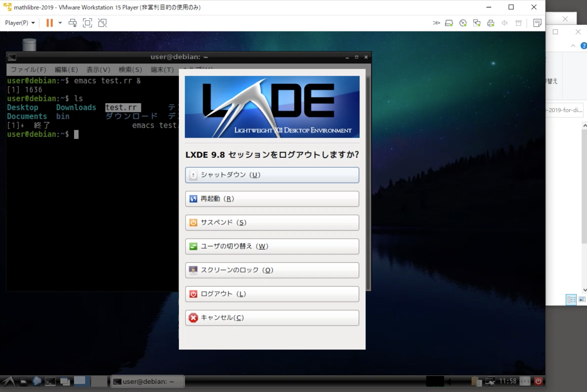The image size is (587, 392).
Task: Click the trash can desktop icon
Action: pos(29,45)
